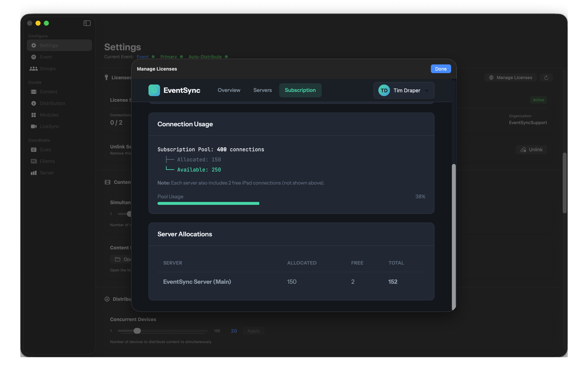Click the Total value 152
This screenshot has height=384, width=588.
point(393,282)
